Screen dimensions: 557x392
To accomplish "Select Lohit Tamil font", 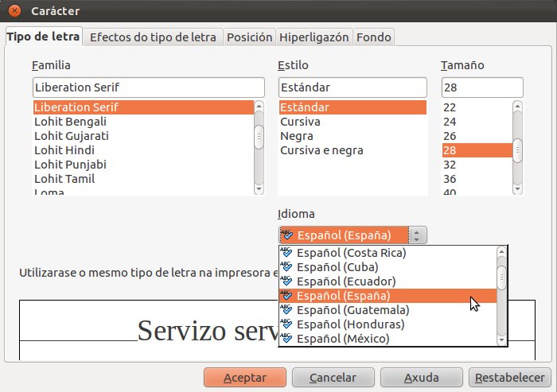I will (x=143, y=179).
